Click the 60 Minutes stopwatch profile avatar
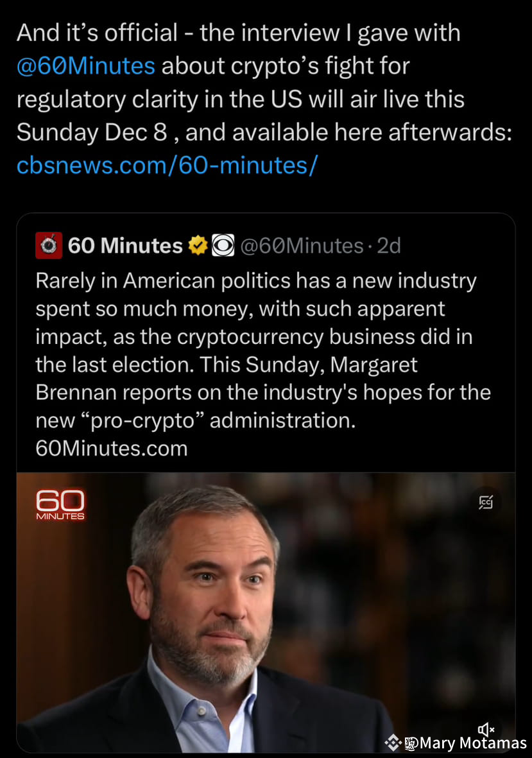The height and width of the screenshot is (758, 532). (48, 246)
